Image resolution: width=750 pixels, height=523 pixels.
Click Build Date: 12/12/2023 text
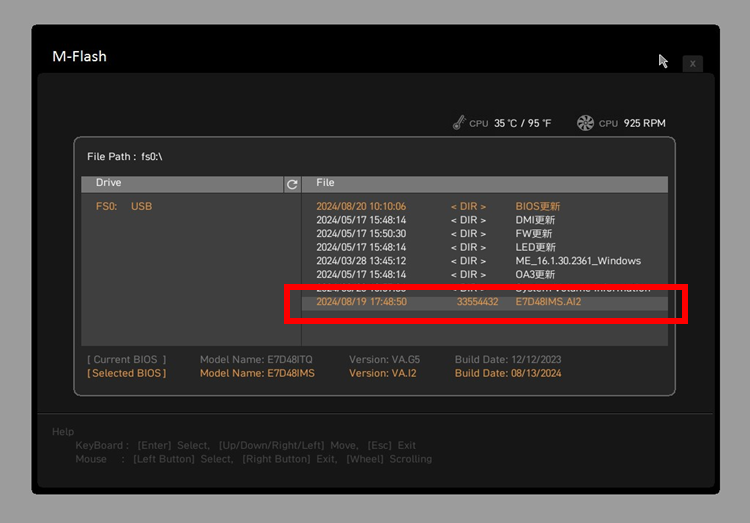508,359
